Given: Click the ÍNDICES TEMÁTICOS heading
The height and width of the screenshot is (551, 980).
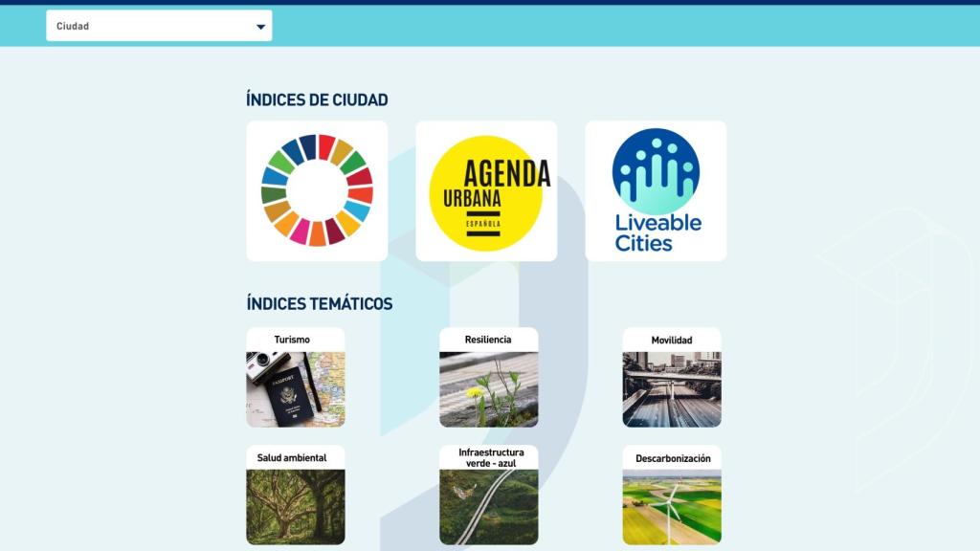Looking at the screenshot, I should [x=319, y=304].
